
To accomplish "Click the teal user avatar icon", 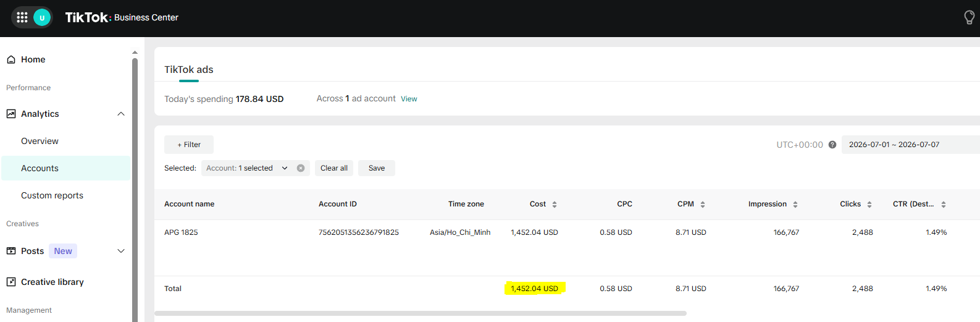I will (x=42, y=17).
